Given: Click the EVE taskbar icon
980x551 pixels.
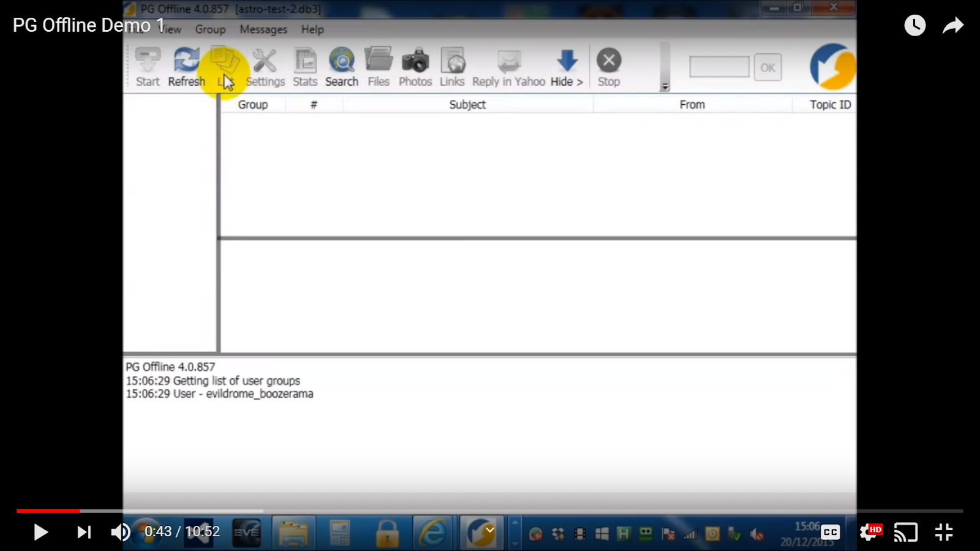Looking at the screenshot, I should tap(246, 533).
